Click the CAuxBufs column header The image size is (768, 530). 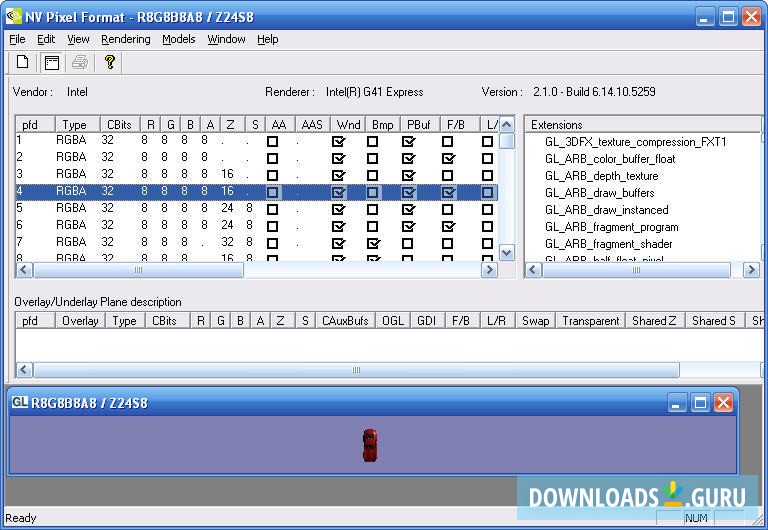tap(345, 321)
